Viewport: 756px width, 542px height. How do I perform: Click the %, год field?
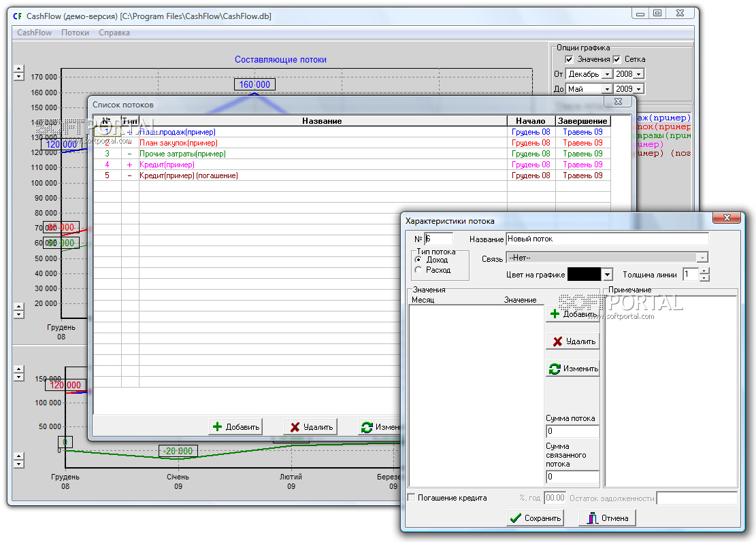[x=555, y=498]
